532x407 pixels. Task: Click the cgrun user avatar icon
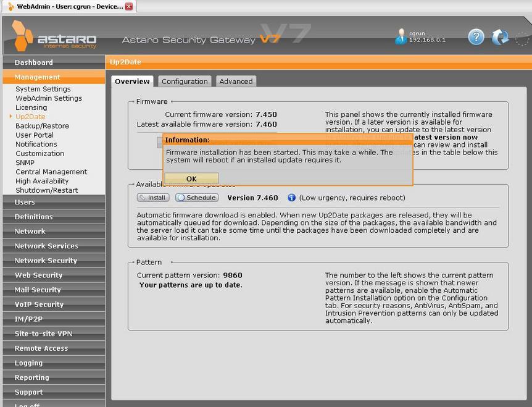coord(401,36)
